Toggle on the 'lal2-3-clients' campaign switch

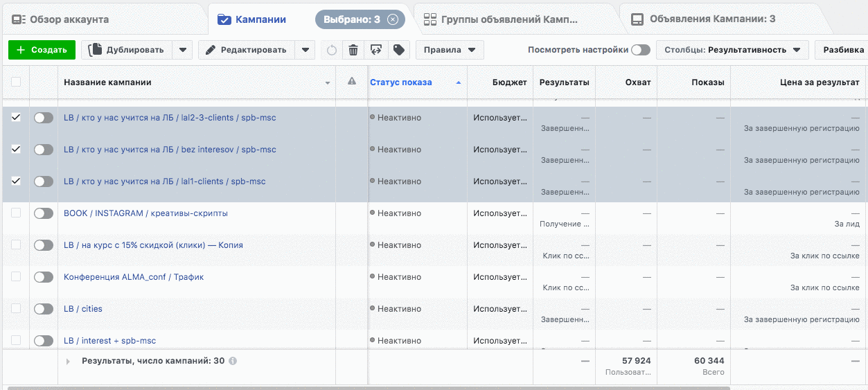pos(44,118)
